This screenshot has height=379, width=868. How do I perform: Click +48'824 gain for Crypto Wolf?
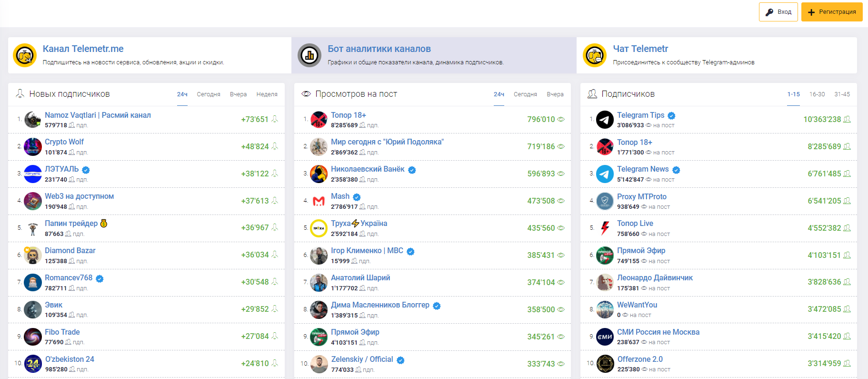(255, 146)
